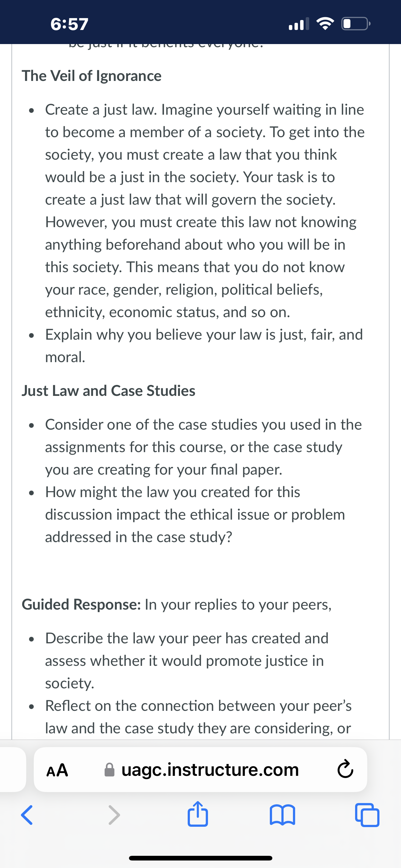Open the share sheet icon
Screen dimensions: 401x868
click(x=198, y=813)
